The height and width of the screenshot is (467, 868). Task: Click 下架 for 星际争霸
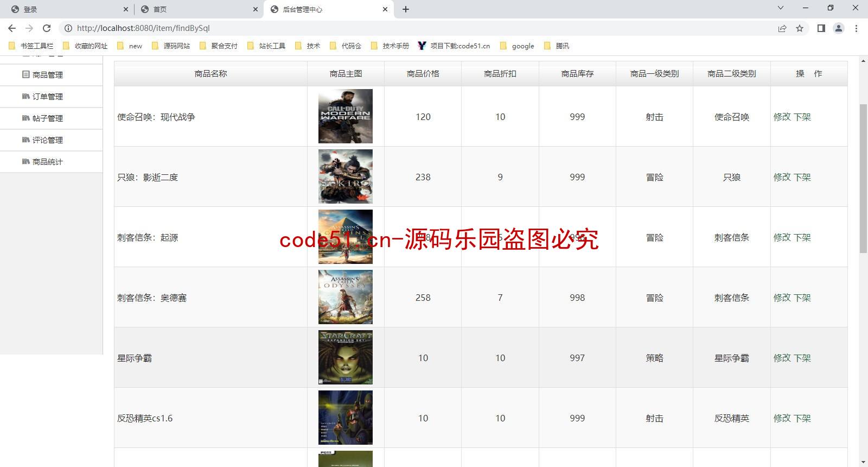tap(802, 358)
